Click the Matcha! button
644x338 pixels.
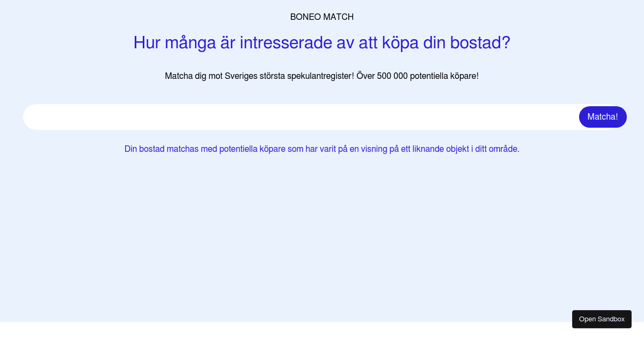(602, 117)
